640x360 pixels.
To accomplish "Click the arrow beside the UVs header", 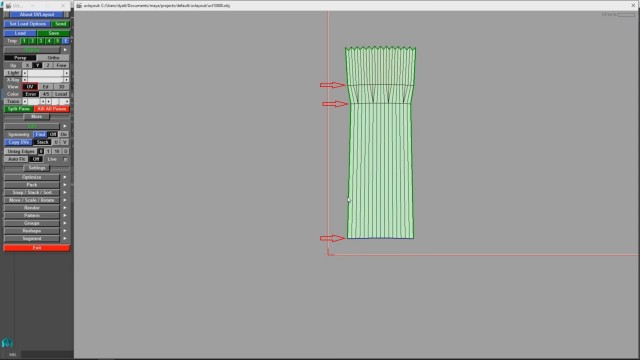I will tap(65, 126).
